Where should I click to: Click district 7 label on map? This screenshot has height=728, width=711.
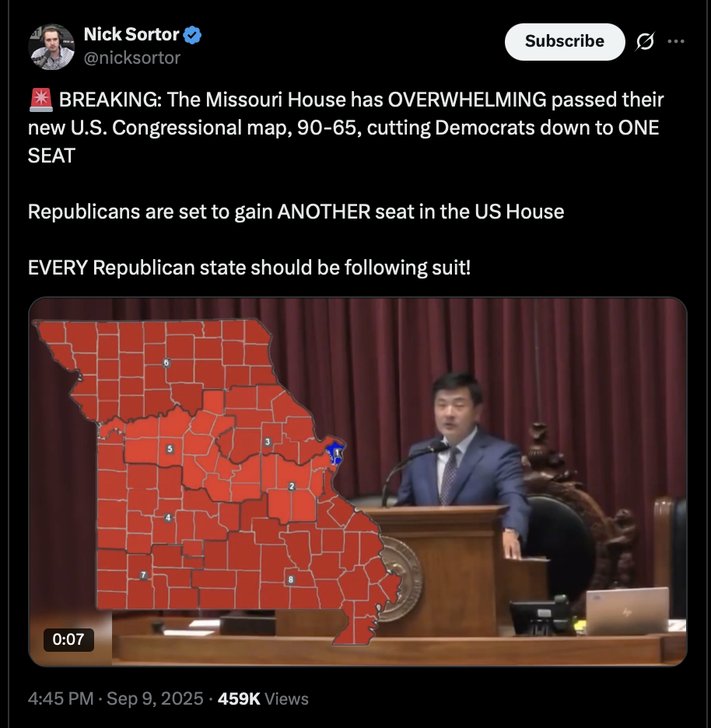[143, 576]
